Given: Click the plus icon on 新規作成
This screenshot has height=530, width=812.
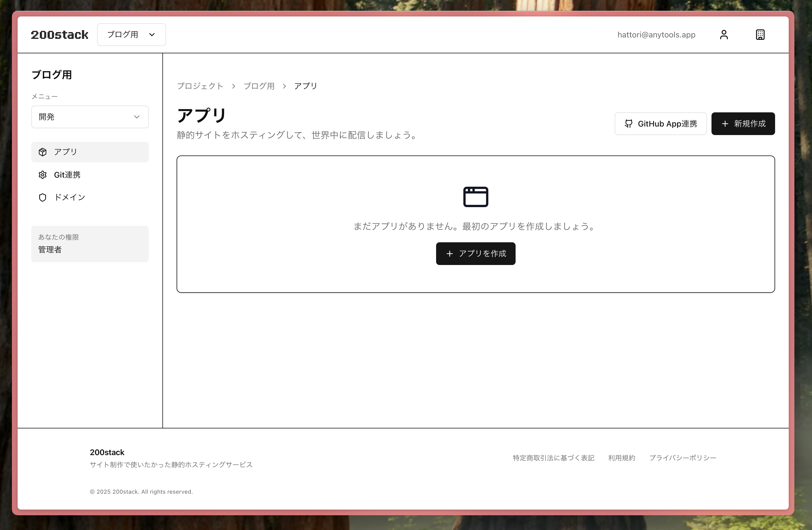Looking at the screenshot, I should (725, 124).
